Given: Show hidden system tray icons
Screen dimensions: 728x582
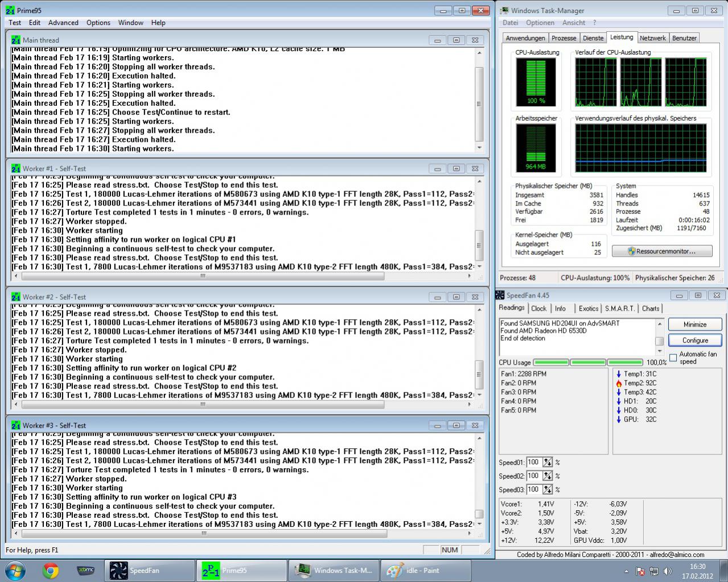Looking at the screenshot, I should (627, 571).
